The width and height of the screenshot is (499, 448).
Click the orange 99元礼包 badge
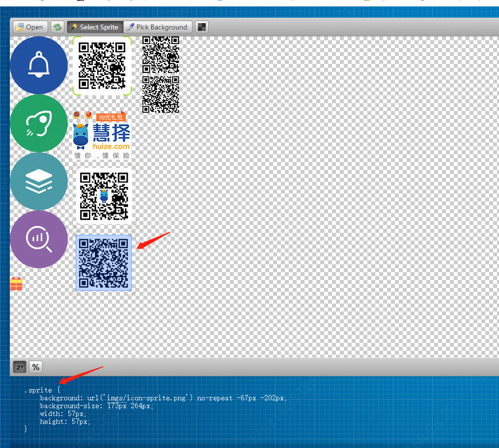pyautogui.click(x=111, y=117)
